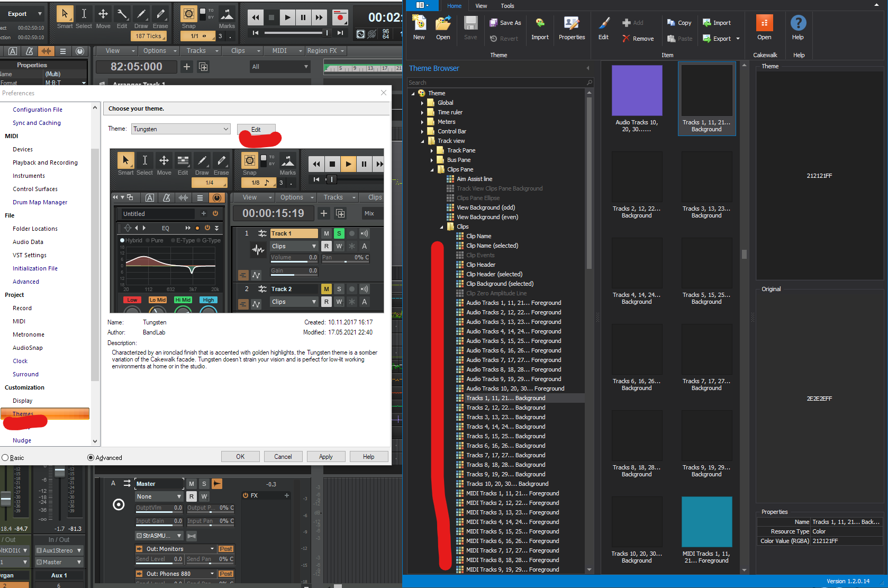Click New theme icon in Theme Editor
Image resolution: width=888 pixels, height=588 pixels.
[419, 28]
